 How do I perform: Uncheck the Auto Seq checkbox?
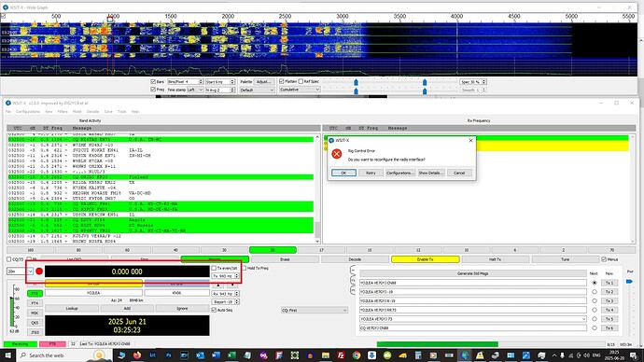tap(214, 310)
